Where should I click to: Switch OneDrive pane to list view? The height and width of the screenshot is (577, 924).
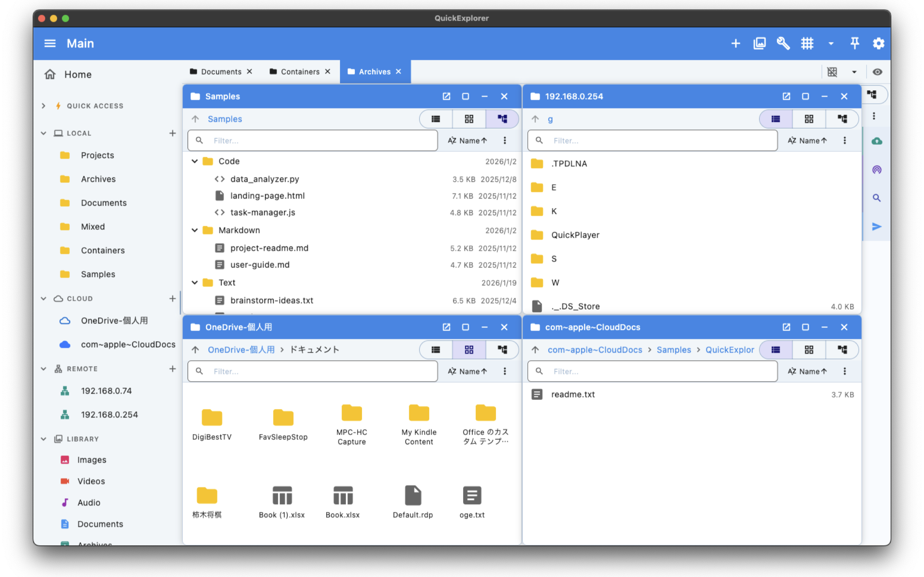[x=436, y=349]
